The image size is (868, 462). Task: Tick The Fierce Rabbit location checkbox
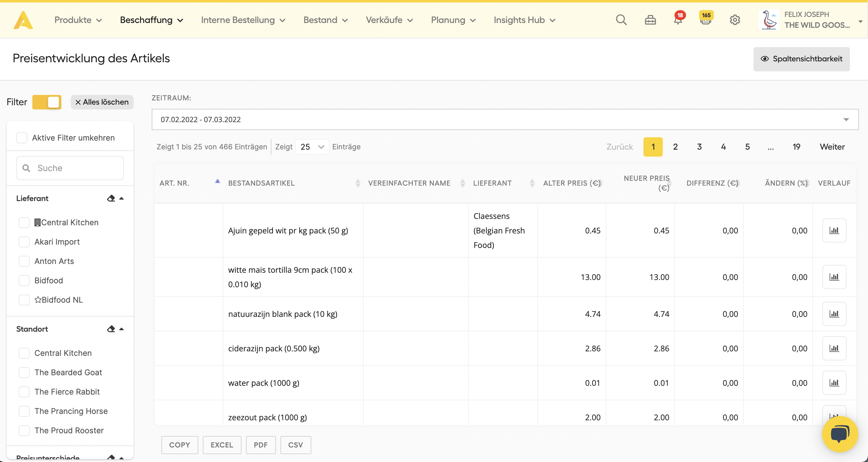point(24,392)
